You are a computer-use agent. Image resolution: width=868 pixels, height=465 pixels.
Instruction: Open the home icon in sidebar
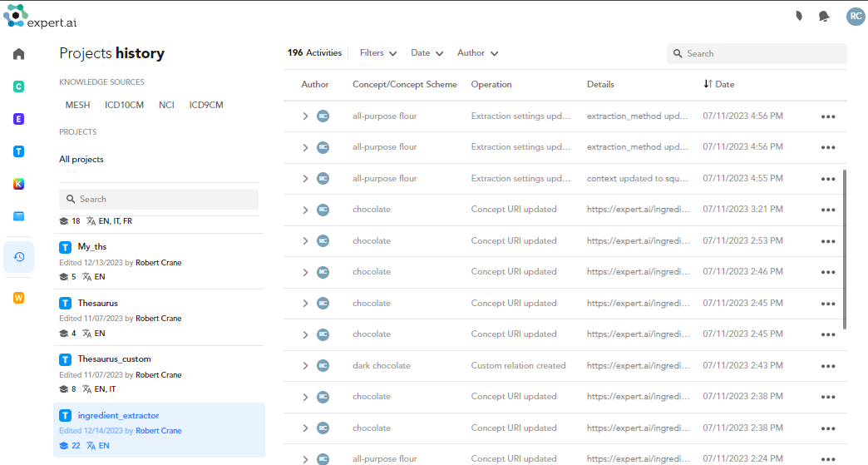click(x=18, y=54)
